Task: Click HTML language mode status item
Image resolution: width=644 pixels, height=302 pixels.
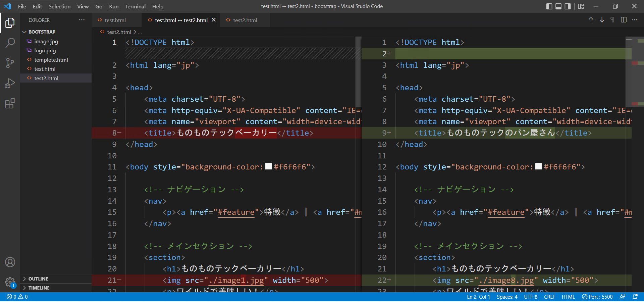Action: [568, 297]
